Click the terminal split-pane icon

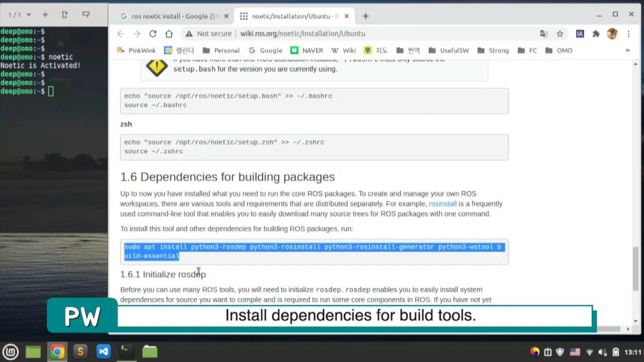(x=65, y=15)
